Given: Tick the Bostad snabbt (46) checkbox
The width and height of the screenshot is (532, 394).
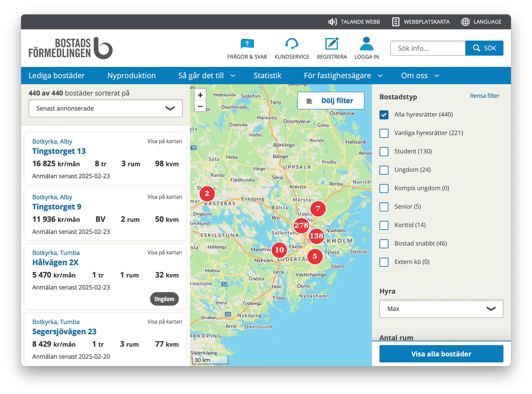Looking at the screenshot, I should pos(384,243).
